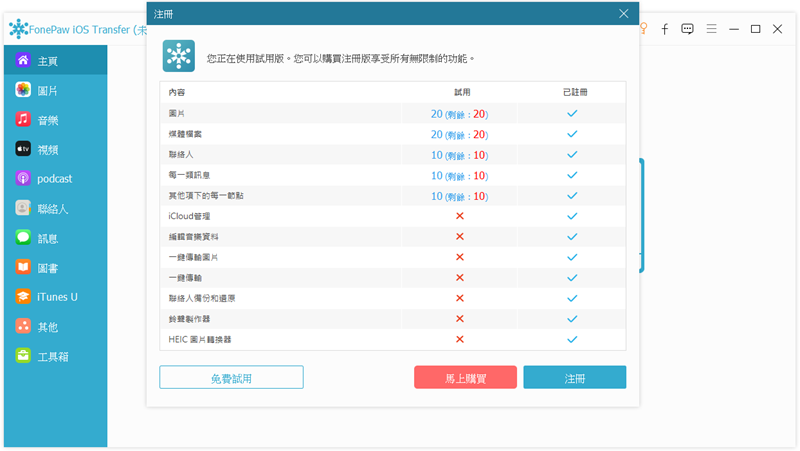This screenshot has width=800, height=451.
Task: Click the 聯絡人 row label in table
Action: click(181, 154)
